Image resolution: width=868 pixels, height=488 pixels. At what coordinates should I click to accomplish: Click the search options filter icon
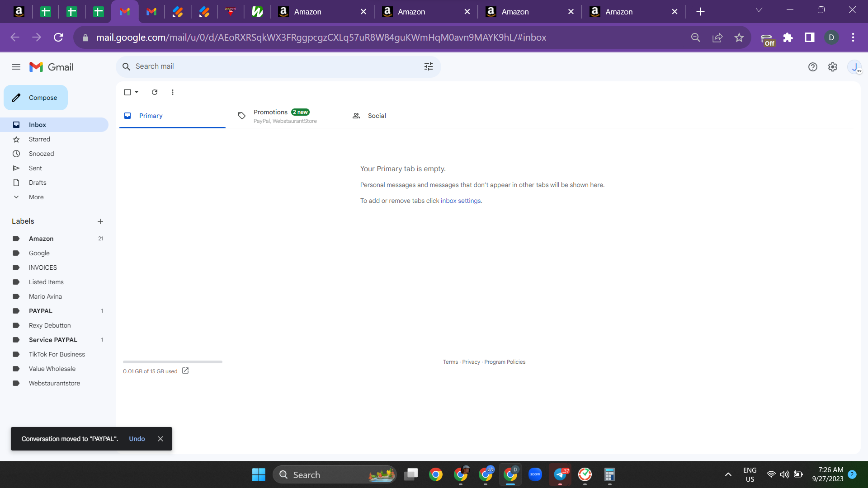point(429,66)
